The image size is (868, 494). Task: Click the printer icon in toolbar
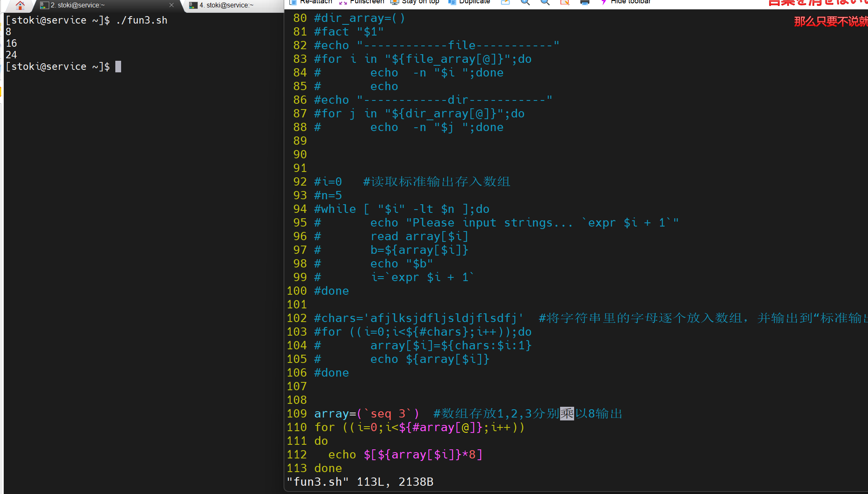click(x=584, y=2)
